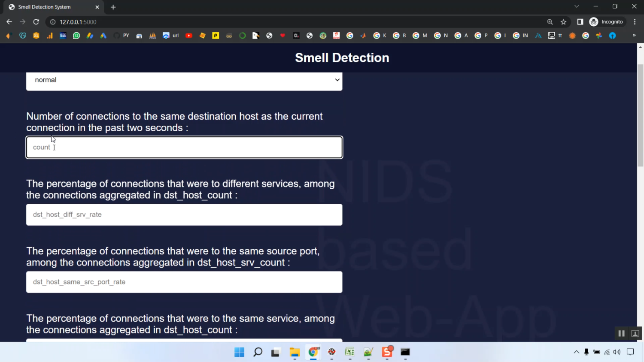Focus the dst_host_same_src_port_rate input field
The height and width of the screenshot is (362, 644).
(184, 282)
